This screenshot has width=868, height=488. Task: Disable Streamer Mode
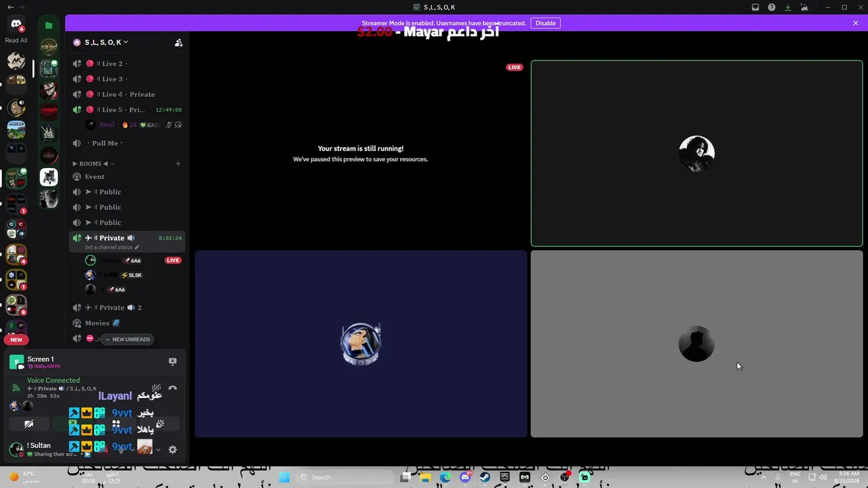(x=545, y=23)
